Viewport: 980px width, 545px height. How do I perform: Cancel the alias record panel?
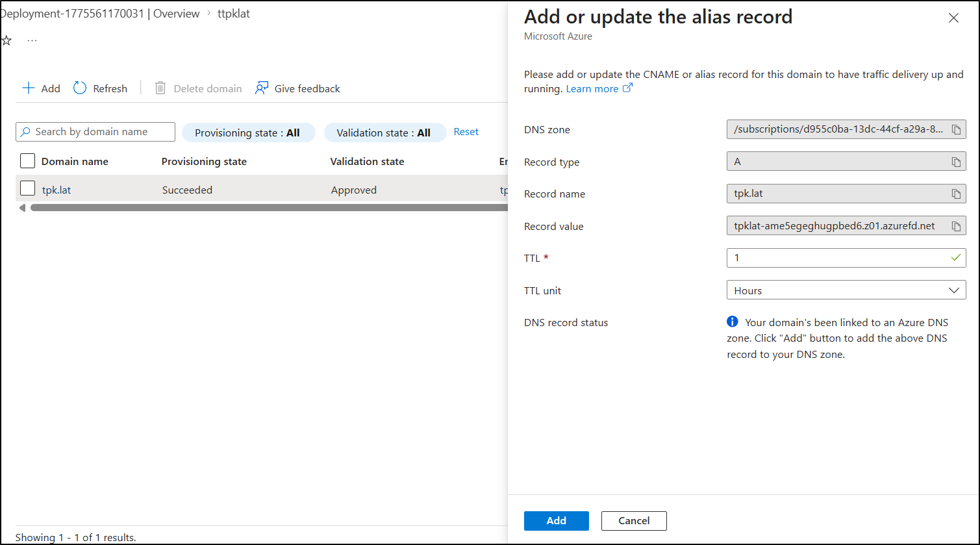coord(634,520)
